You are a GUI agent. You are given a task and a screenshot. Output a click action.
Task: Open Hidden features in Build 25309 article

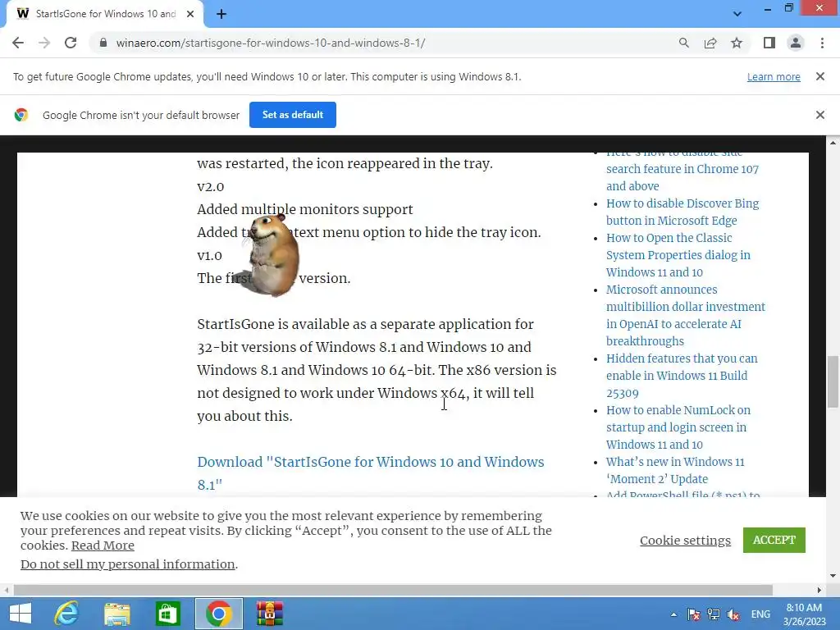pos(682,376)
